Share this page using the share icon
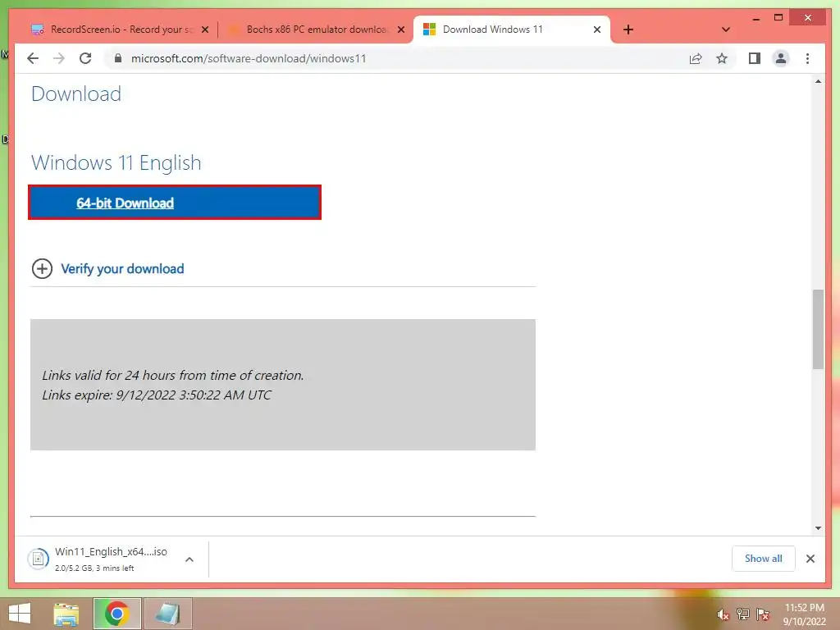Image resolution: width=840 pixels, height=630 pixels. [x=696, y=58]
